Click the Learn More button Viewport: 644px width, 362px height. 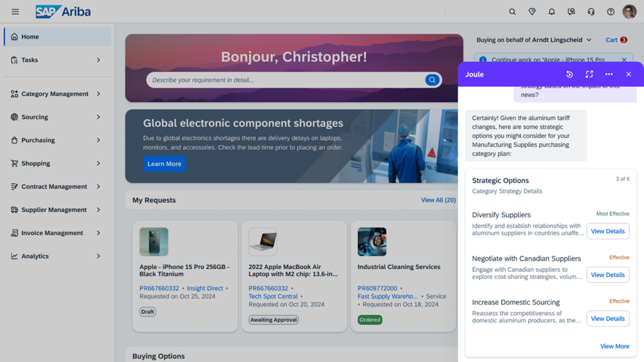[x=164, y=164]
